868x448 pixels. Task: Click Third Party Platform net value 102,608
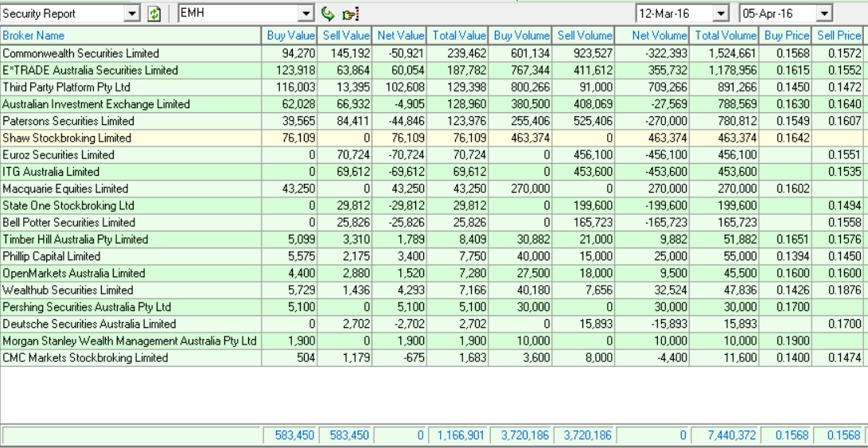(399, 88)
